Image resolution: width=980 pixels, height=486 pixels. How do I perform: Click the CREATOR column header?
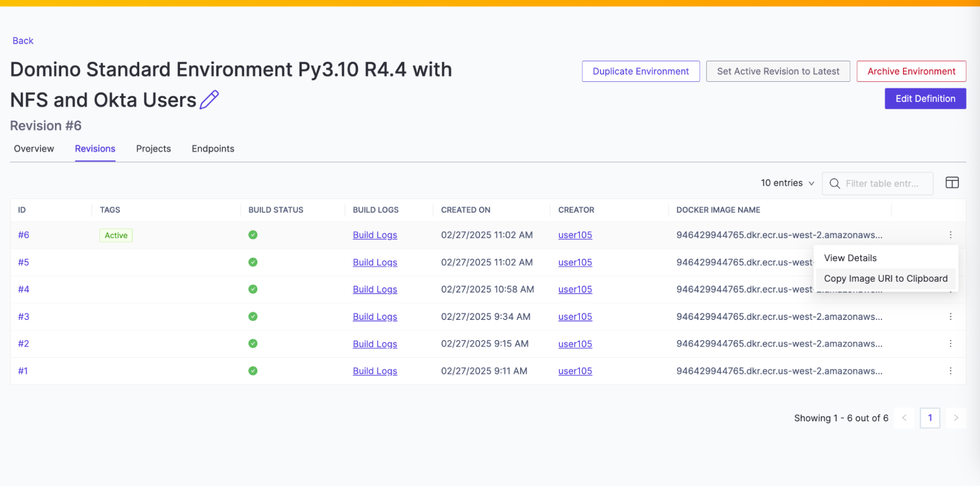(x=576, y=210)
